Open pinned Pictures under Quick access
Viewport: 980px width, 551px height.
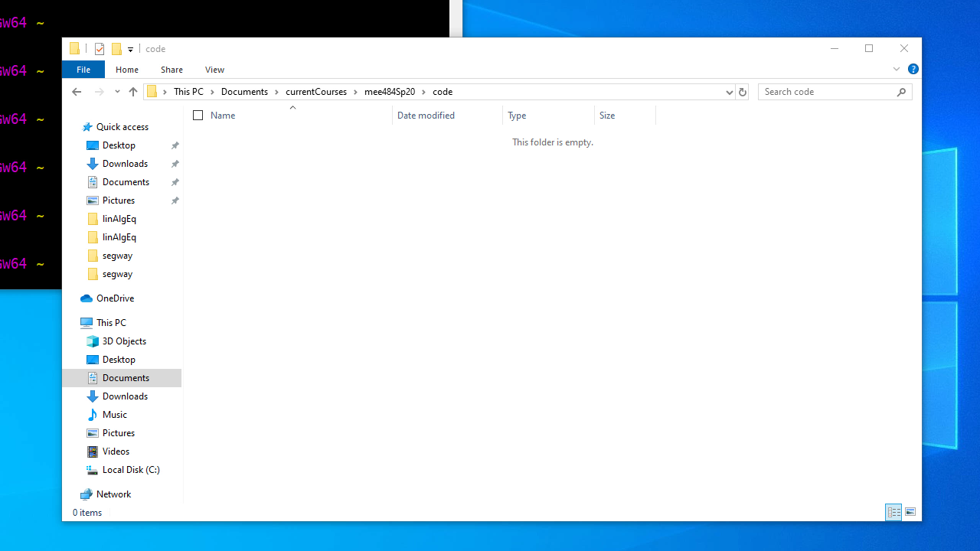click(x=119, y=201)
